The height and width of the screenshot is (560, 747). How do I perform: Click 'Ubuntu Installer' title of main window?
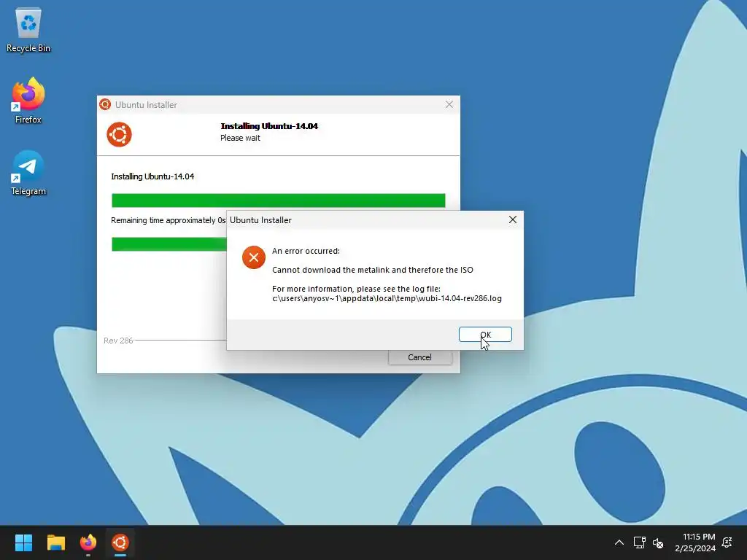tap(146, 105)
